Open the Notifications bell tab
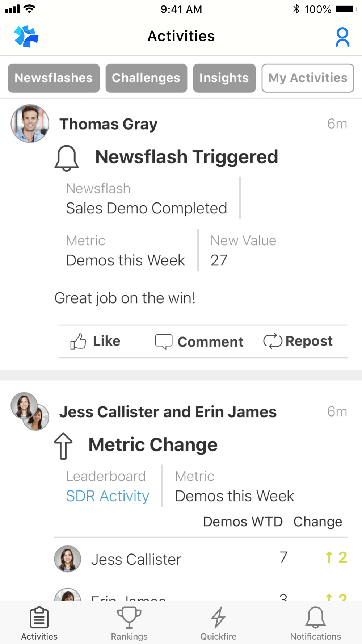This screenshot has width=362, height=644. pyautogui.click(x=315, y=623)
